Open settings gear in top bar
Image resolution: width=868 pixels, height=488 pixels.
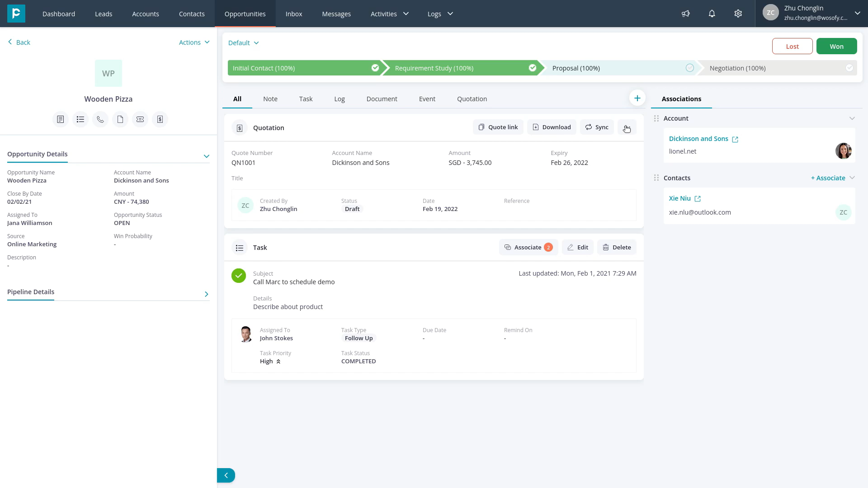pos(738,14)
